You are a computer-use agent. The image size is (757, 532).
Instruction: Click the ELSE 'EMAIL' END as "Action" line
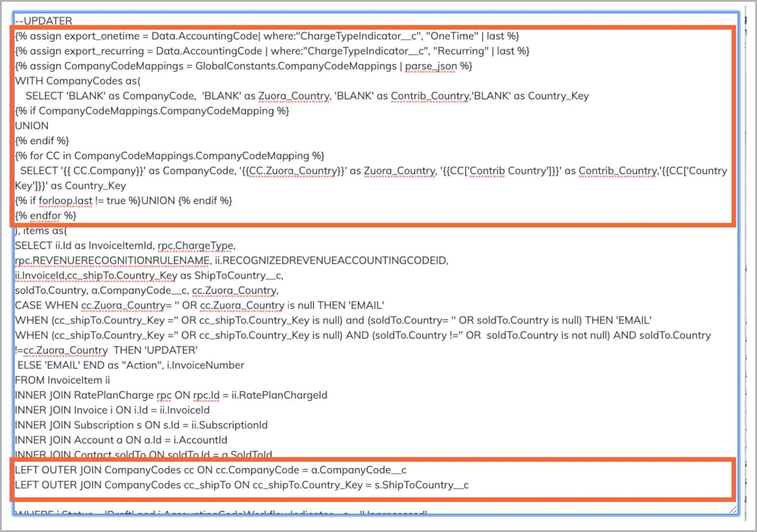[x=131, y=365]
